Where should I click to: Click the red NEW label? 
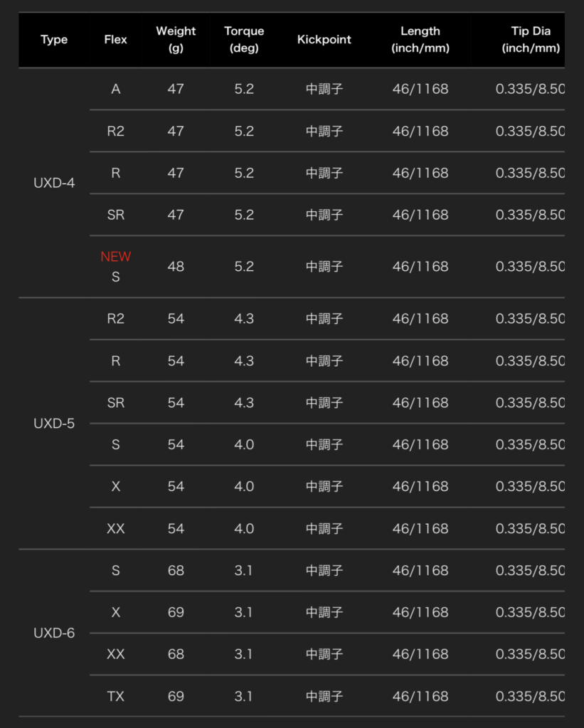116,257
